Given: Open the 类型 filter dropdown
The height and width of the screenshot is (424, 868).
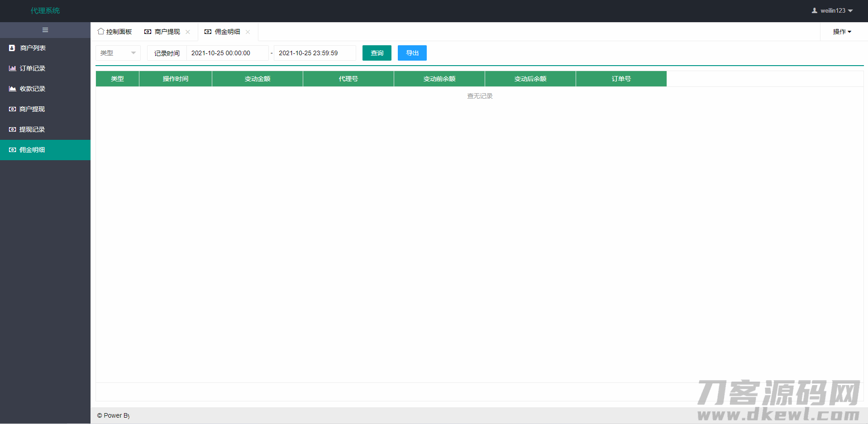Looking at the screenshot, I should 118,53.
